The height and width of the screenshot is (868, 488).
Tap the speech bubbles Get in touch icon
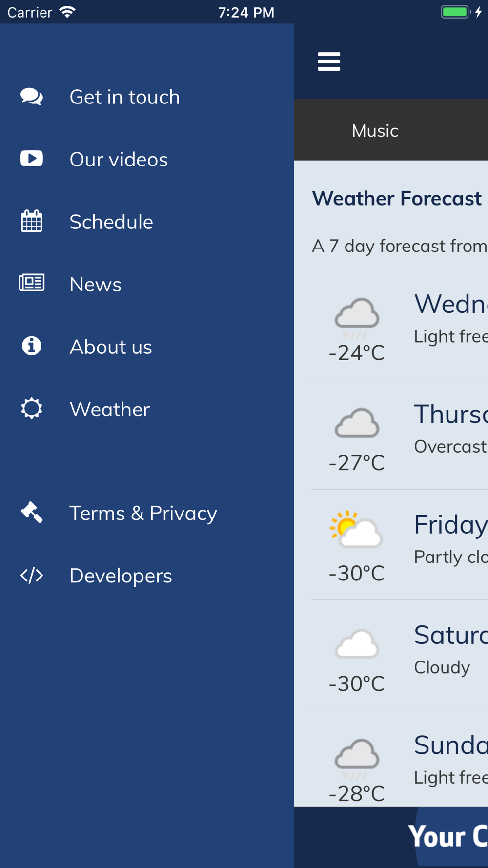point(32,97)
